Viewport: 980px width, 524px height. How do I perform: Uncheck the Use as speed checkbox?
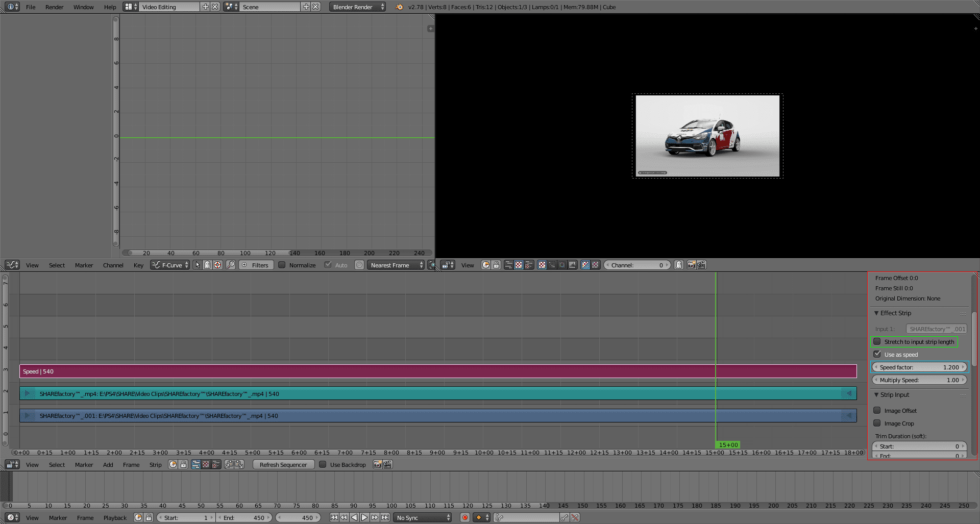(877, 355)
